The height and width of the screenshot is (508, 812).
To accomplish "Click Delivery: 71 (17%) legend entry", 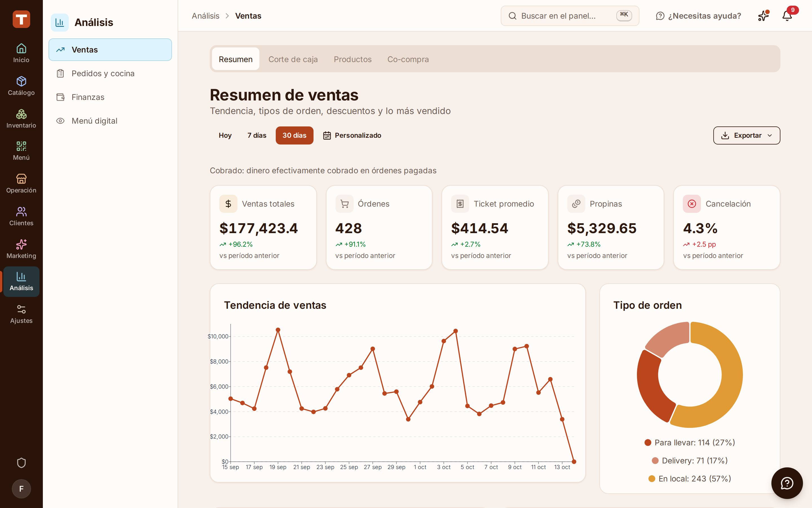I will coord(690,461).
